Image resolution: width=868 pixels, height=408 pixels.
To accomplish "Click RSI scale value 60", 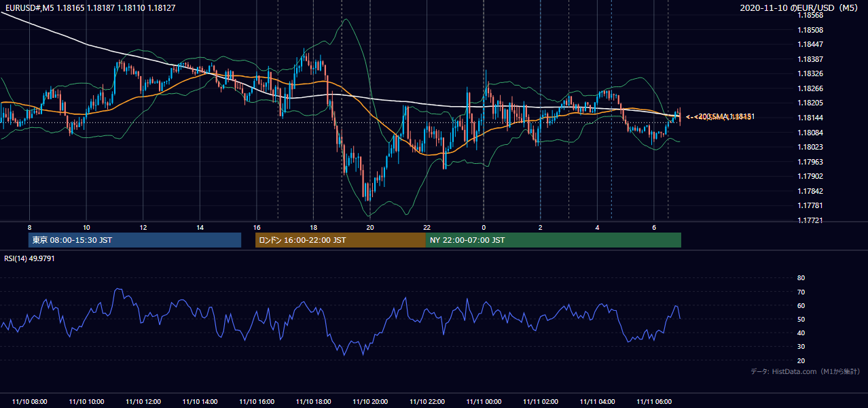I will (801, 305).
